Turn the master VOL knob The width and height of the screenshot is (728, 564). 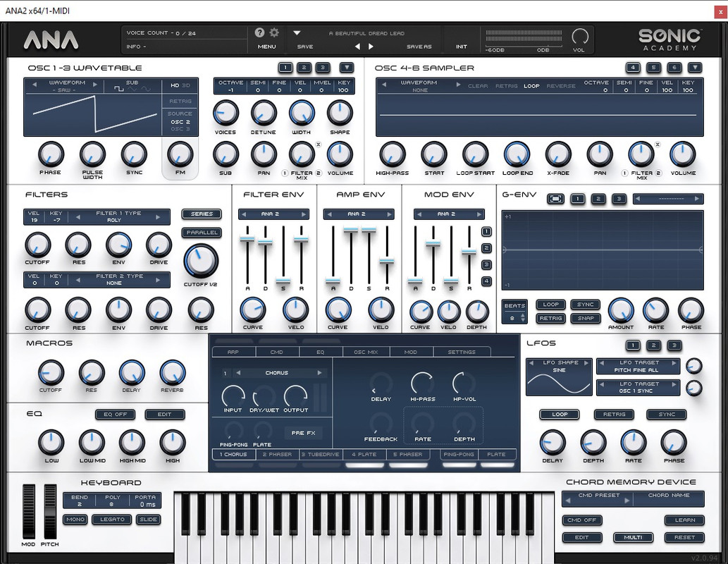click(x=579, y=36)
